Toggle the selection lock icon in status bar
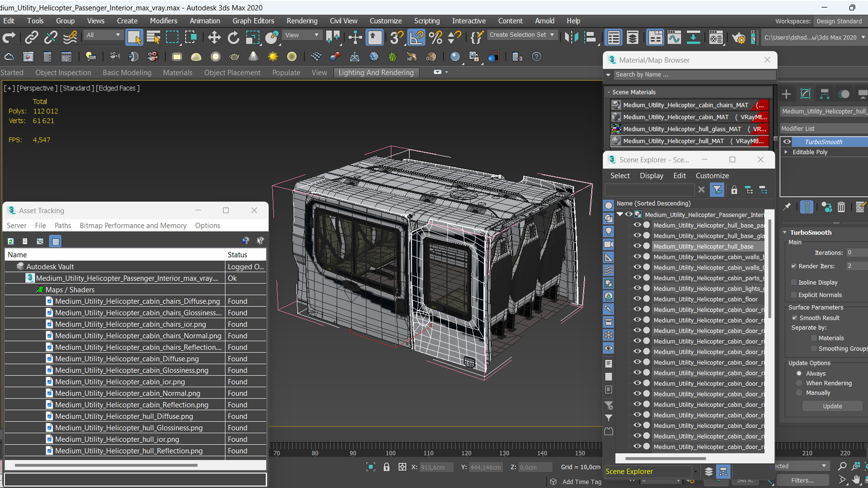This screenshot has width=868, height=488. [387, 467]
